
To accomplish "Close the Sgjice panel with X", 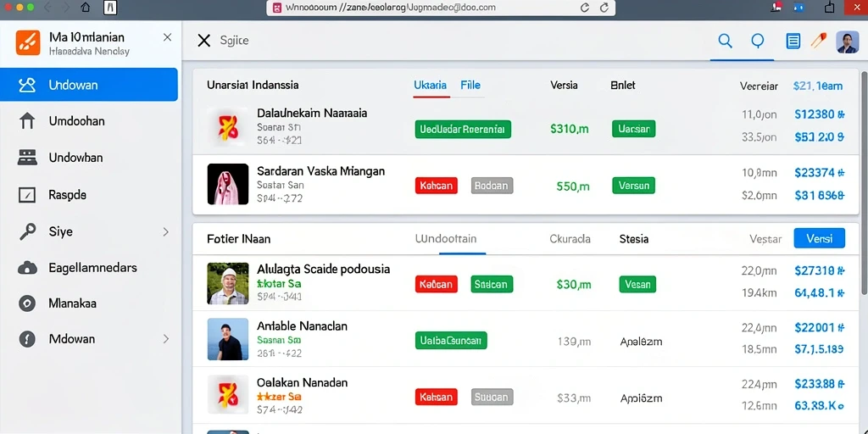I will pyautogui.click(x=203, y=41).
